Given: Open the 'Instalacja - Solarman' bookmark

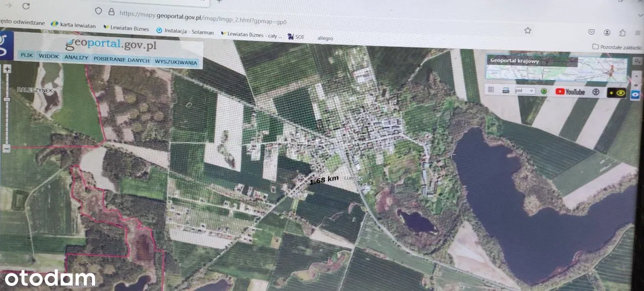Looking at the screenshot, I should pyautogui.click(x=185, y=31).
